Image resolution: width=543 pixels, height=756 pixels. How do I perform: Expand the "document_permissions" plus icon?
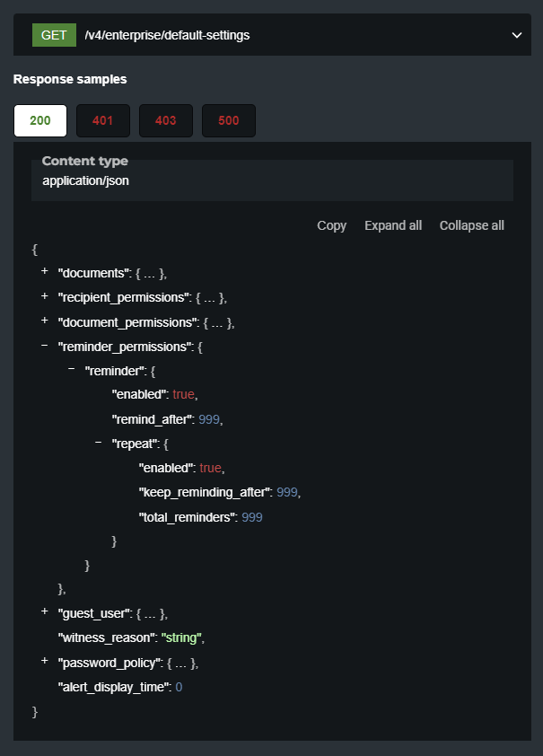tap(45, 321)
